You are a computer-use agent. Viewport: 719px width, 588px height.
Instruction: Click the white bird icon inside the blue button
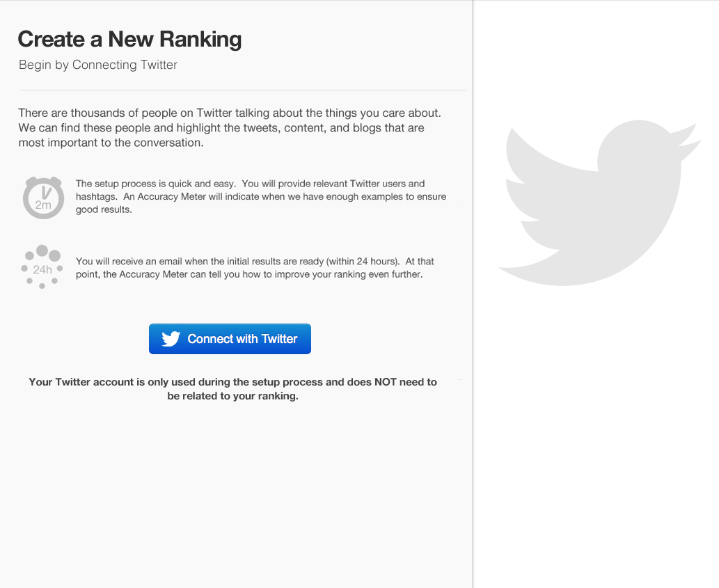point(171,339)
